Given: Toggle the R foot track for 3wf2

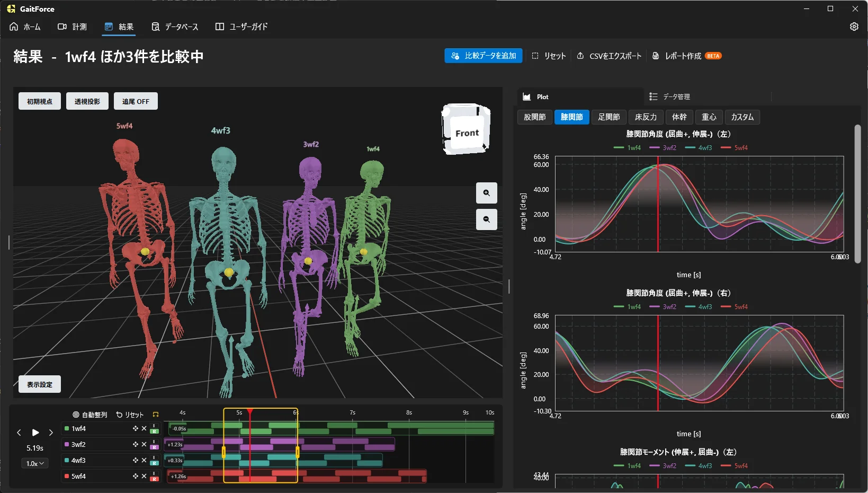Looking at the screenshot, I should tap(154, 447).
